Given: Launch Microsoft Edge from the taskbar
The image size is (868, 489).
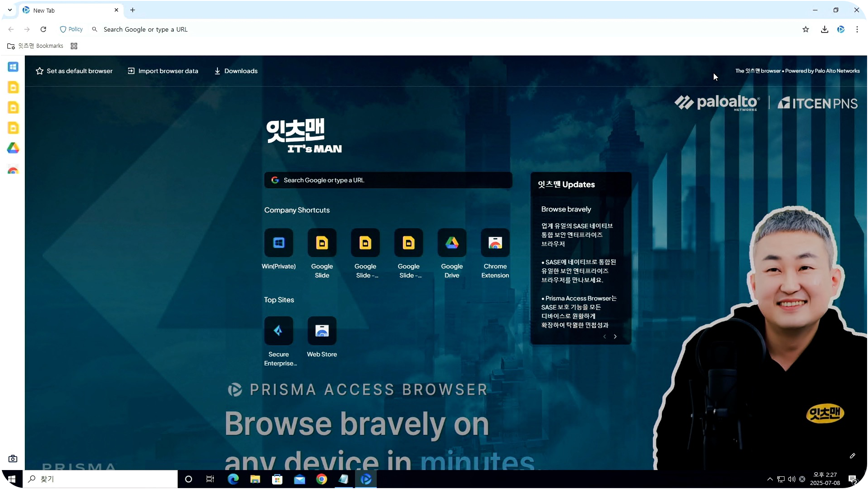Looking at the screenshot, I should pyautogui.click(x=233, y=479).
